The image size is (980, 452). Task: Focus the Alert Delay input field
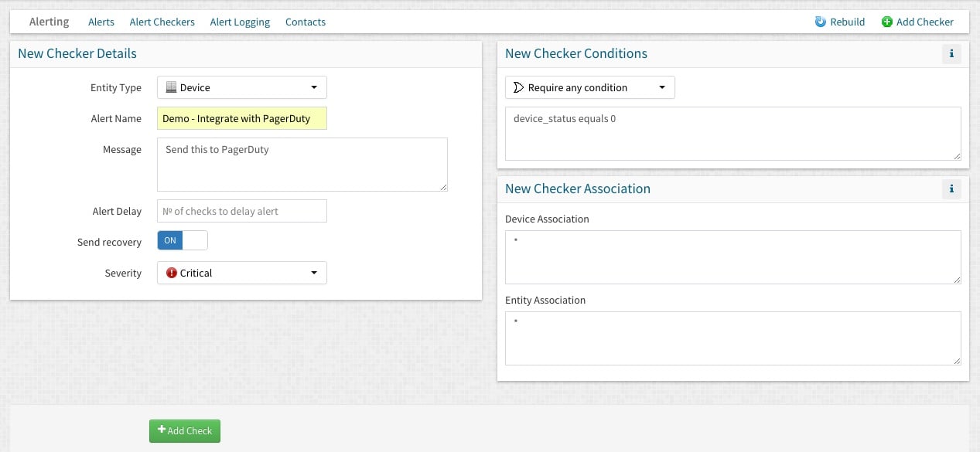coord(241,211)
